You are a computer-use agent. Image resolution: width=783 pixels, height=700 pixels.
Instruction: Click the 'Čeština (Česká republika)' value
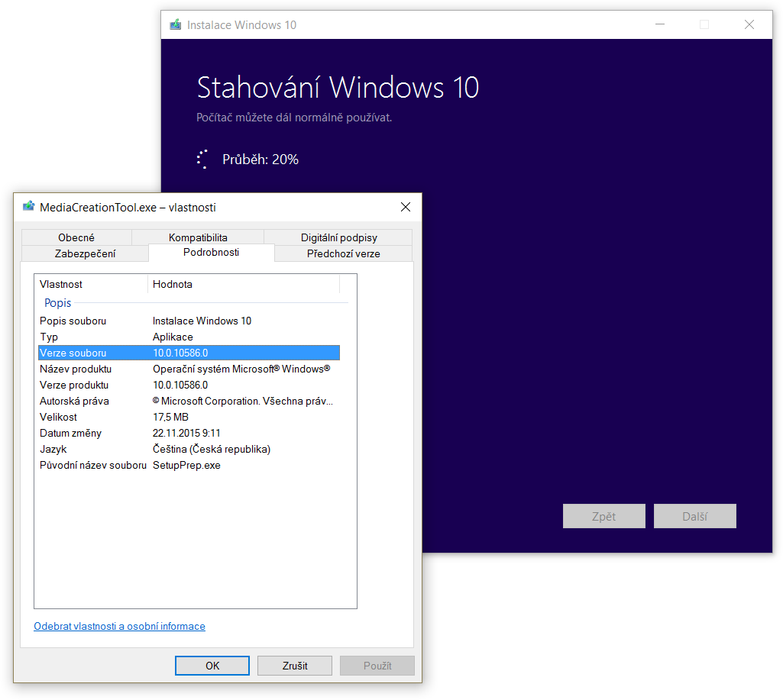pyautogui.click(x=212, y=449)
